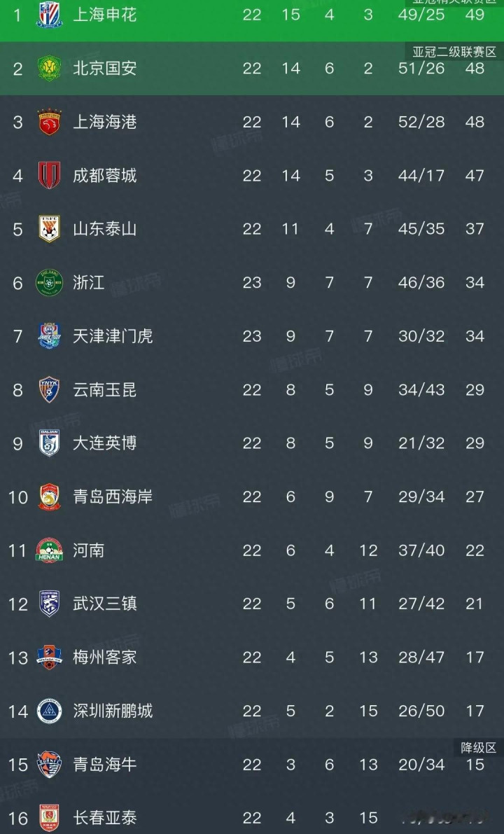Image resolution: width=504 pixels, height=834 pixels.
Task: Click the Shandong Taishan team badge
Action: (x=49, y=229)
